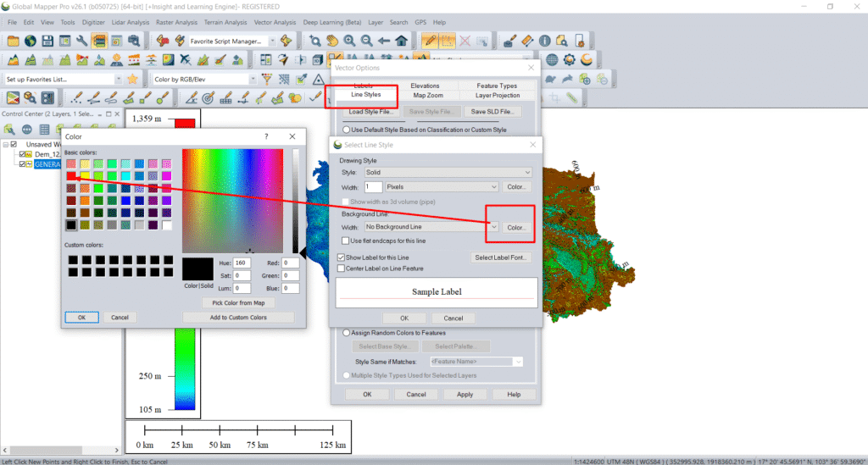Select Use Default Style radio button

[x=347, y=130]
